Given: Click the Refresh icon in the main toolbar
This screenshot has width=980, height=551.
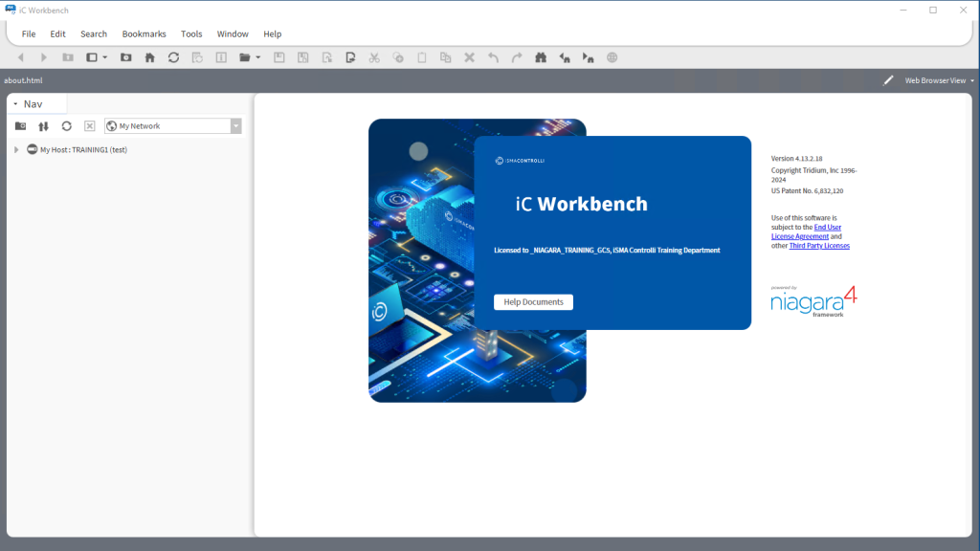Looking at the screenshot, I should tap(173, 57).
